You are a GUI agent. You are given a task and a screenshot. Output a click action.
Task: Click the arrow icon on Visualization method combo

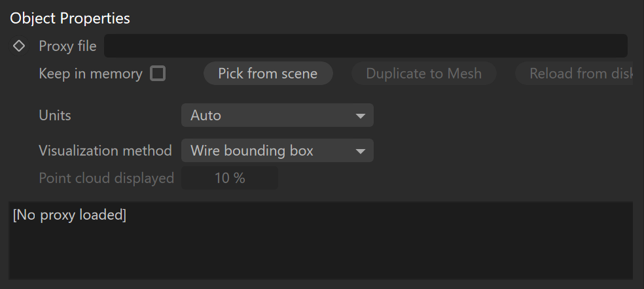pos(360,151)
